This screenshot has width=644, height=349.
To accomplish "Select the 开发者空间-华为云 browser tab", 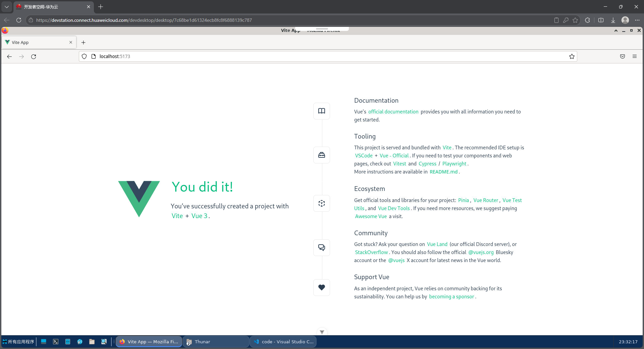I will click(x=54, y=7).
